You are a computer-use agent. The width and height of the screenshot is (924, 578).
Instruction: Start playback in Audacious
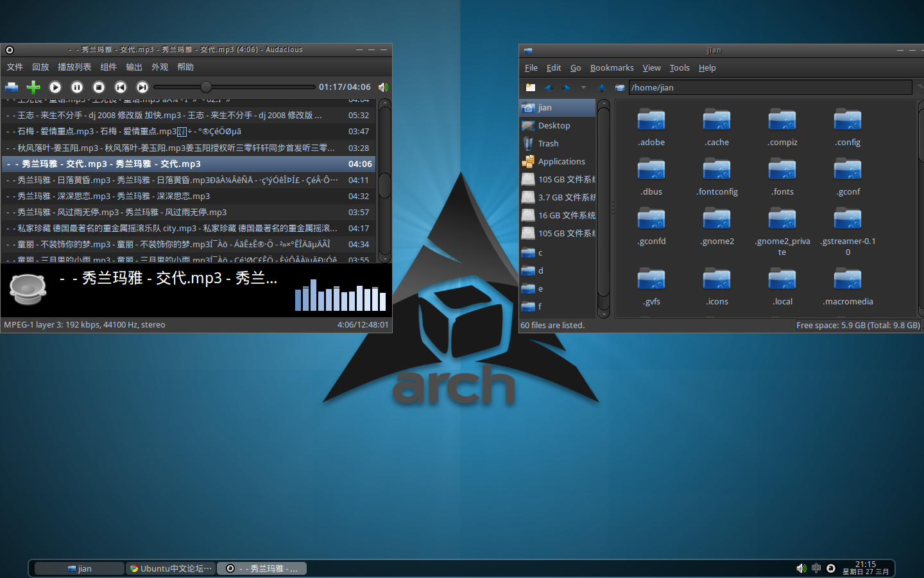click(x=55, y=87)
